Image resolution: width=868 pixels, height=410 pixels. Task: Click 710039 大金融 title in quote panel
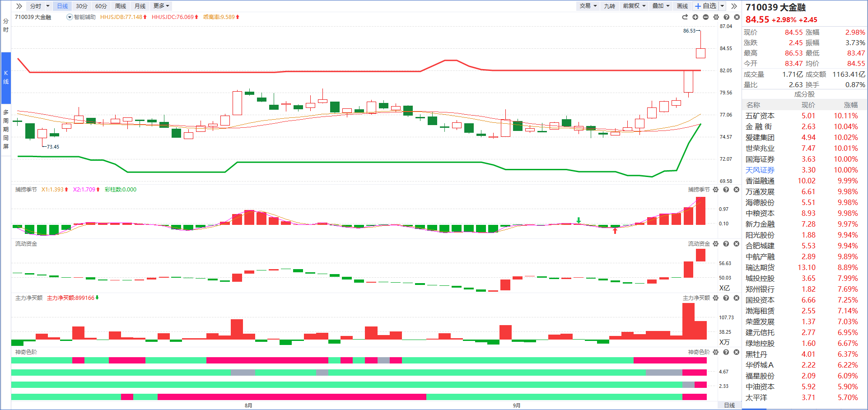point(775,7)
